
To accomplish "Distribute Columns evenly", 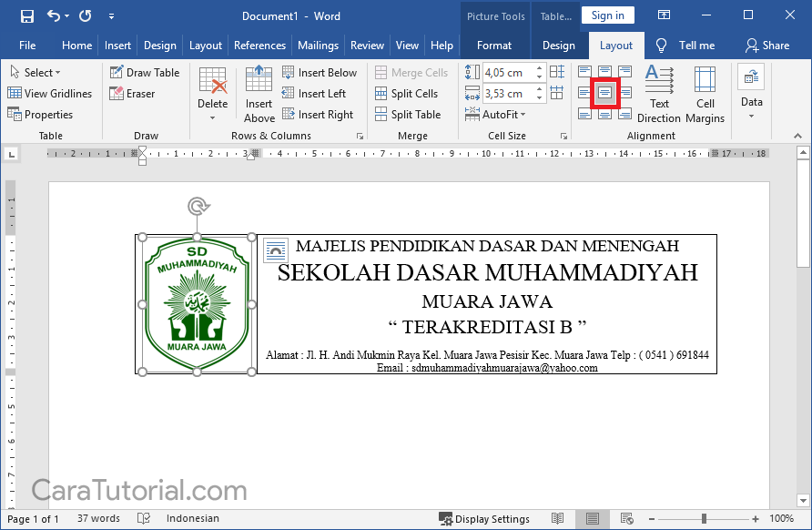I will pos(557,93).
